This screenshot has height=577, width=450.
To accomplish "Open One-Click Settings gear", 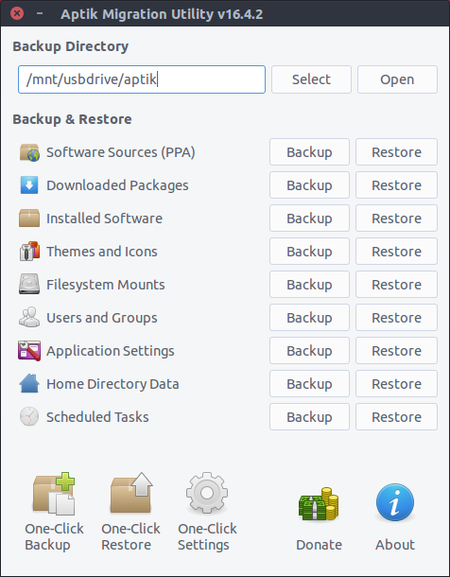I will tap(207, 493).
